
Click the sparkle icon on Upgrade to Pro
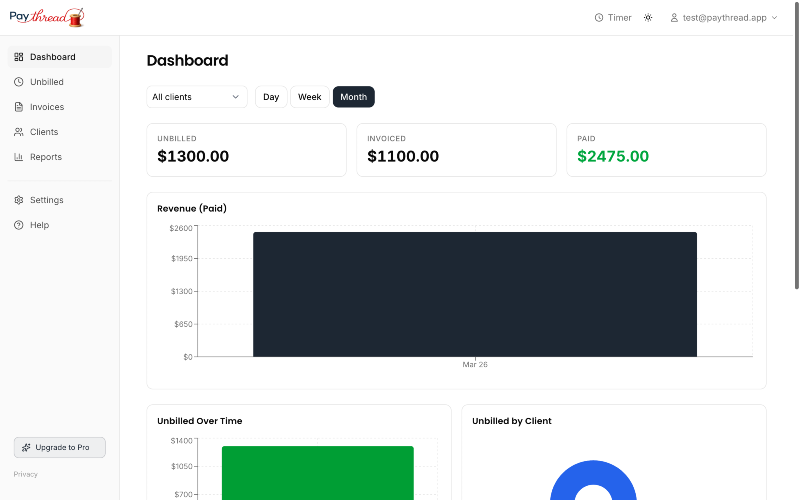(x=26, y=447)
